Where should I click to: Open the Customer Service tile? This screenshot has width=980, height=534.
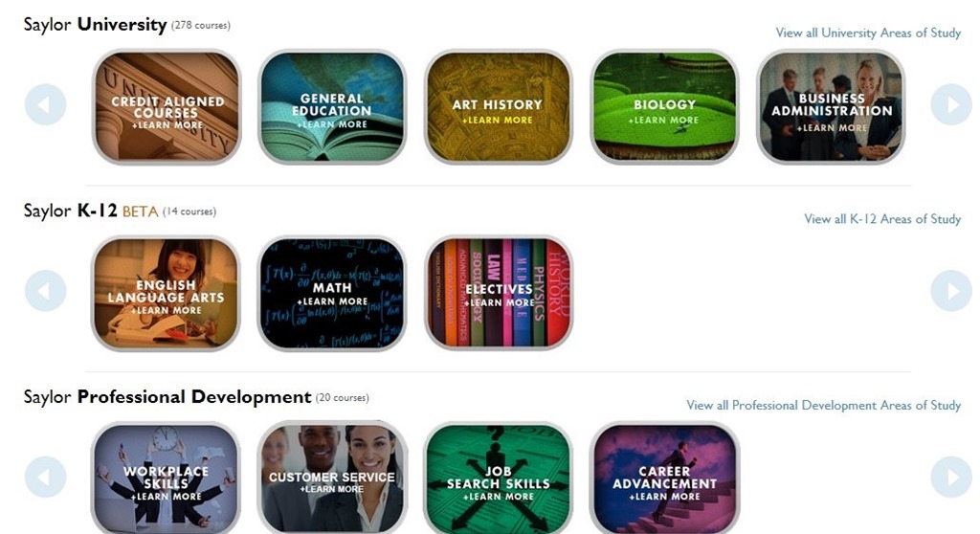pos(332,478)
